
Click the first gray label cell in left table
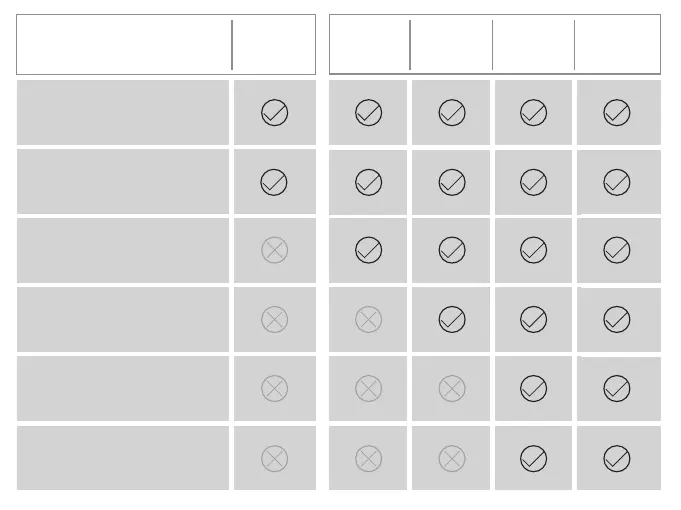click(x=123, y=113)
